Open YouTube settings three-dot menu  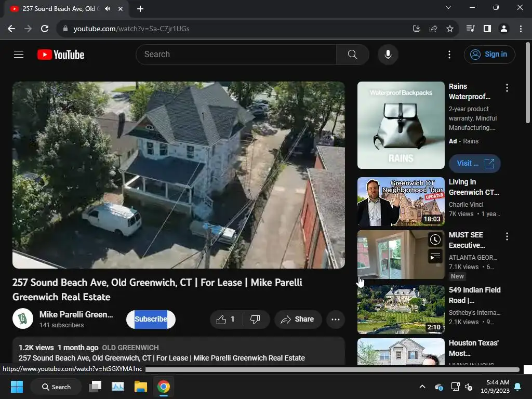coord(449,54)
